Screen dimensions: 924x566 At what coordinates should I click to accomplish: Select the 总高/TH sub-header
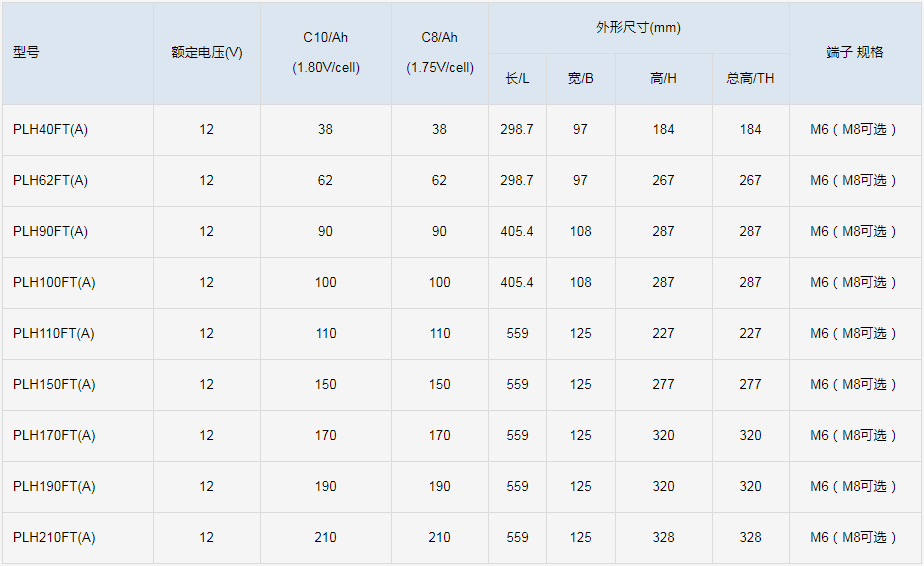tap(750, 79)
